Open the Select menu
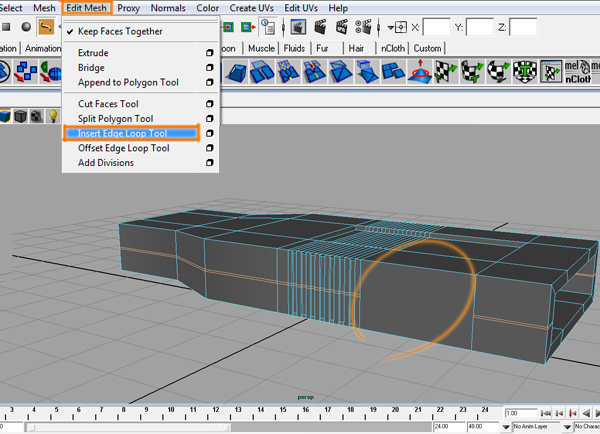The image size is (600, 434). [11, 8]
